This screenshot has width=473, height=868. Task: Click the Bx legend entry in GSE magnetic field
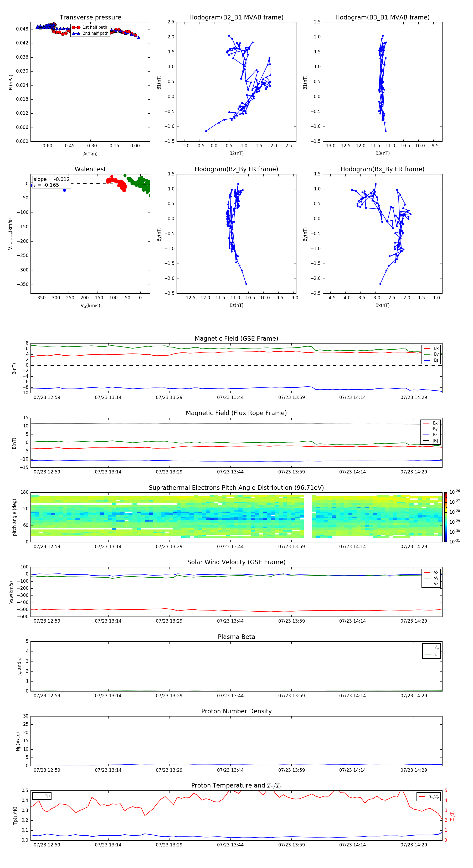(x=431, y=349)
